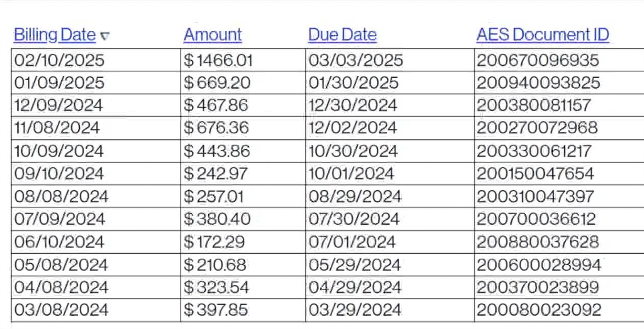Sort by Amount column header
The image size is (644, 329).
pos(213,35)
